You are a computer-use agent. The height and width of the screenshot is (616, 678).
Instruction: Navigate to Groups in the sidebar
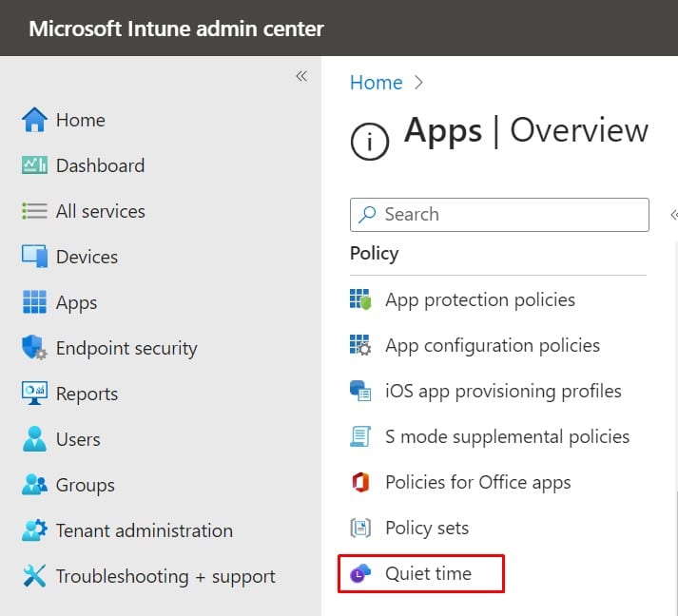(x=86, y=485)
